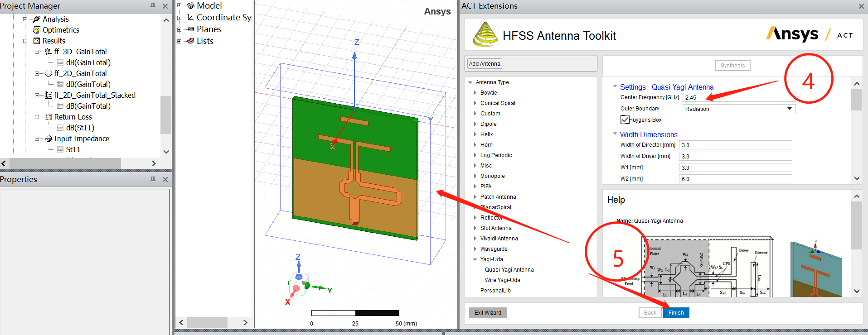
Task: Click the W2 [mm] input field
Action: [735, 179]
